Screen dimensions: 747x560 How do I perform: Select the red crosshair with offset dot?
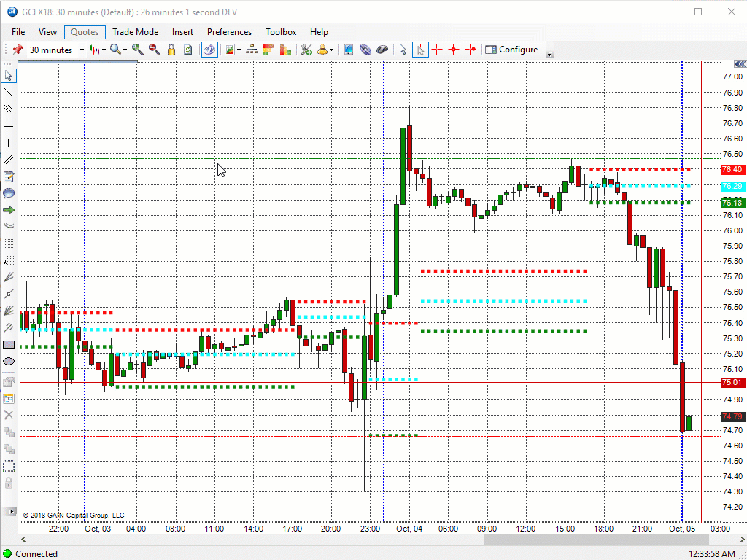471,50
